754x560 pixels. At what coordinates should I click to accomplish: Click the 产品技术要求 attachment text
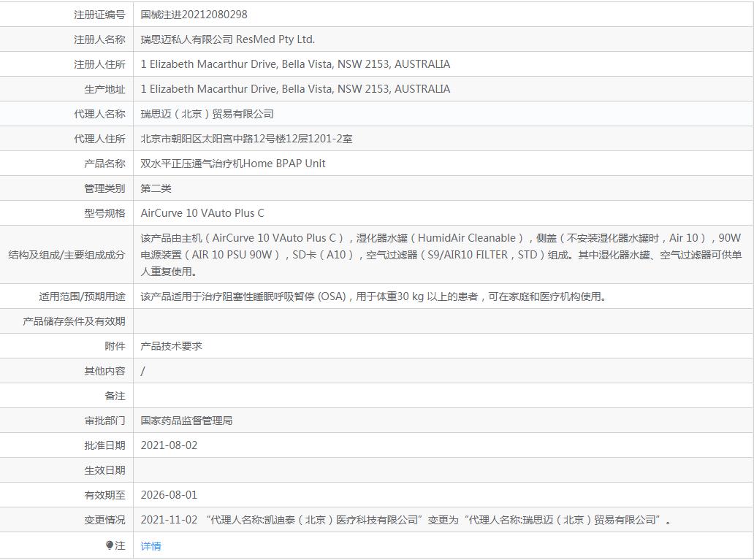click(x=171, y=346)
